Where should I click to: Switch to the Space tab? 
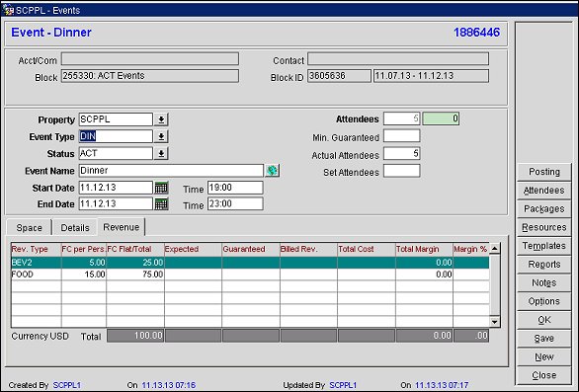coord(29,228)
